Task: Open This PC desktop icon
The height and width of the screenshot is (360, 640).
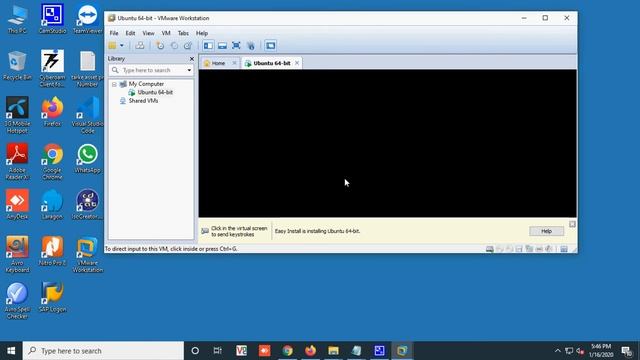Action: point(17,19)
